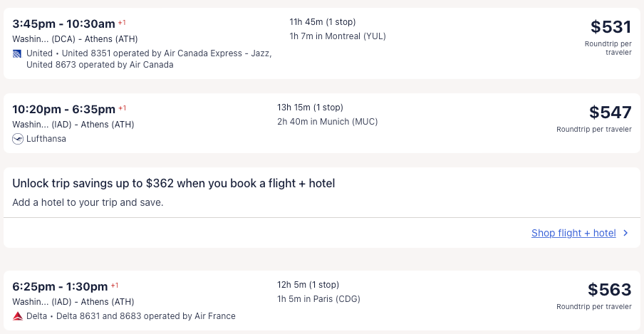The image size is (644, 334).
Task: Click the 3:45pm - 10:30am departure time
Action: point(63,24)
